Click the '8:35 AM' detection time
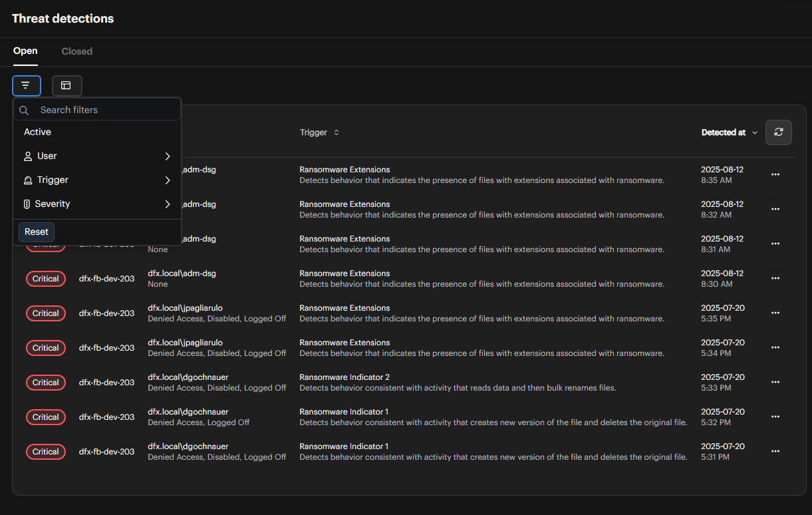Screen dimensions: 812x515 tap(716, 180)
